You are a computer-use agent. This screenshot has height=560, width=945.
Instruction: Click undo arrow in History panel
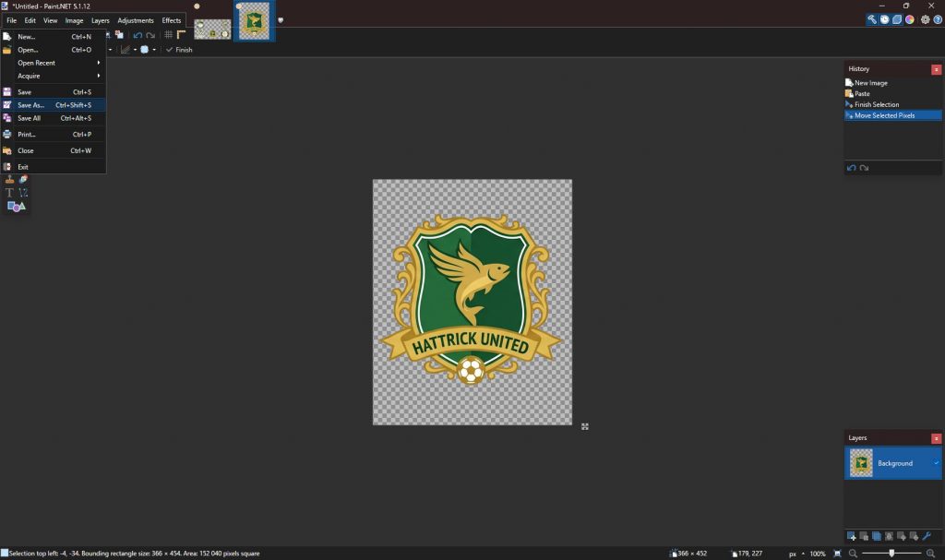(x=852, y=168)
